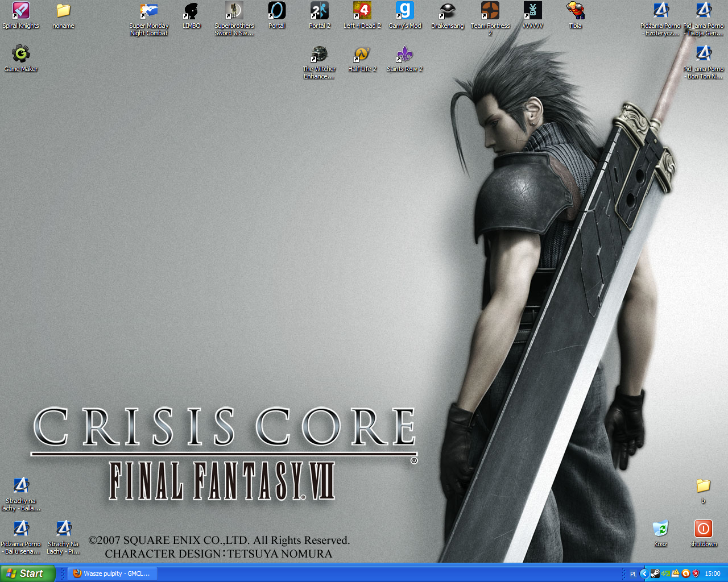Select the Saints Row 2 shortcut
Viewport: 728px width, 582px height.
404,55
